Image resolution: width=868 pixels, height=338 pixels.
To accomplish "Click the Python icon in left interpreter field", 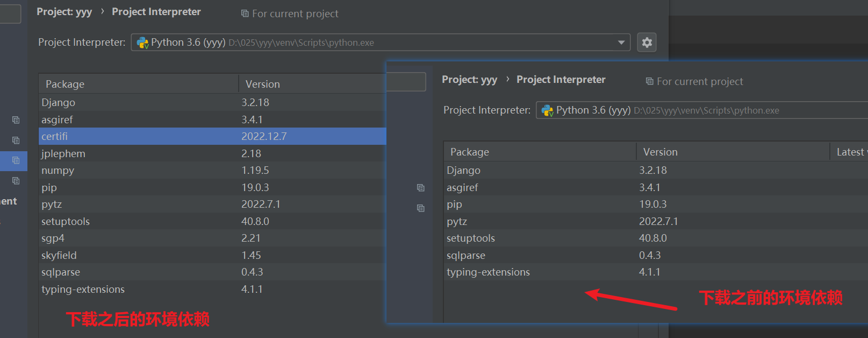I will tap(142, 43).
